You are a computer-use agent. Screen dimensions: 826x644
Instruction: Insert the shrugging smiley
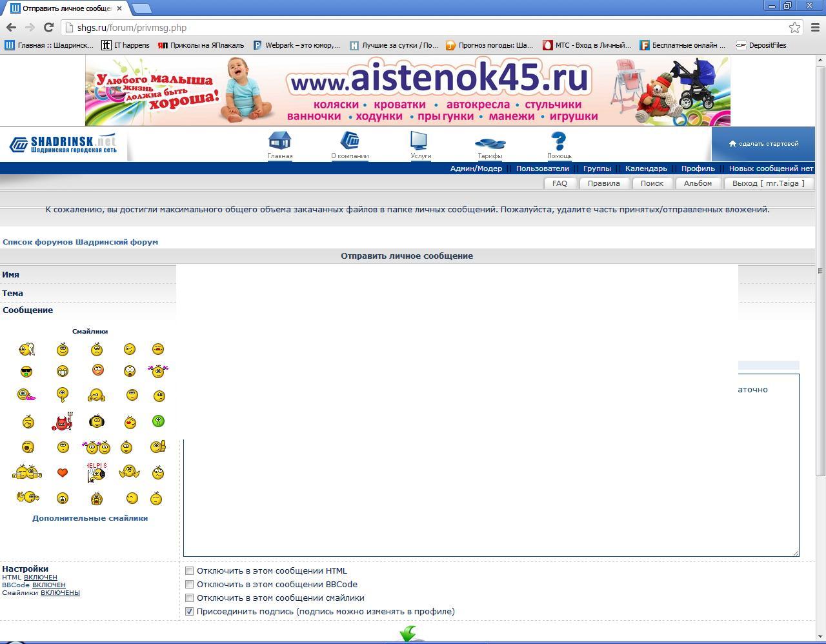(x=129, y=472)
